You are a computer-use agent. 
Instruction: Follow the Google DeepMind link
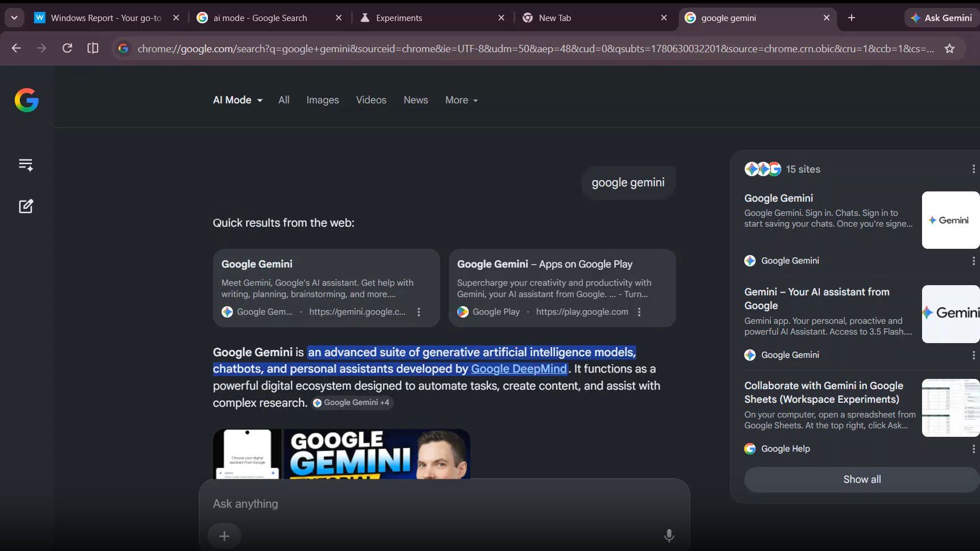click(519, 369)
